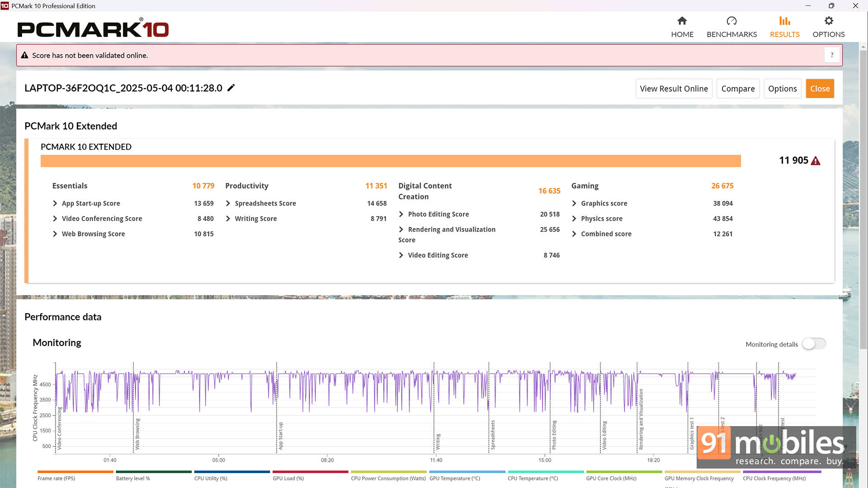Image resolution: width=868 pixels, height=488 pixels.
Task: Click the orange Close button
Action: click(820, 89)
